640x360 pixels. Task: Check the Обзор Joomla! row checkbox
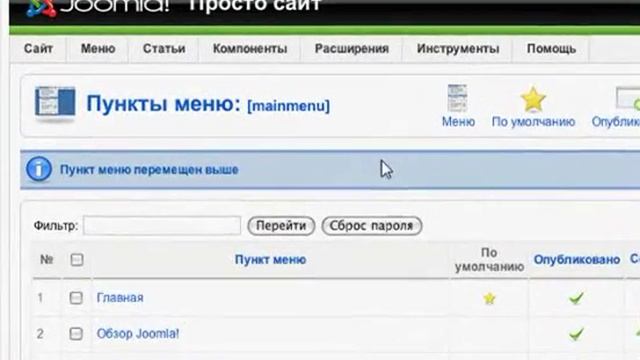click(76, 334)
